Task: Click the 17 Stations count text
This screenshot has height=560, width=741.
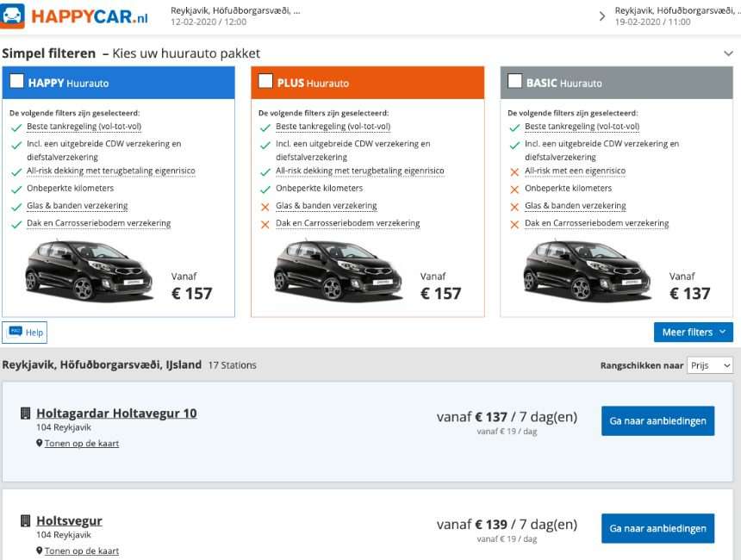Action: point(232,365)
